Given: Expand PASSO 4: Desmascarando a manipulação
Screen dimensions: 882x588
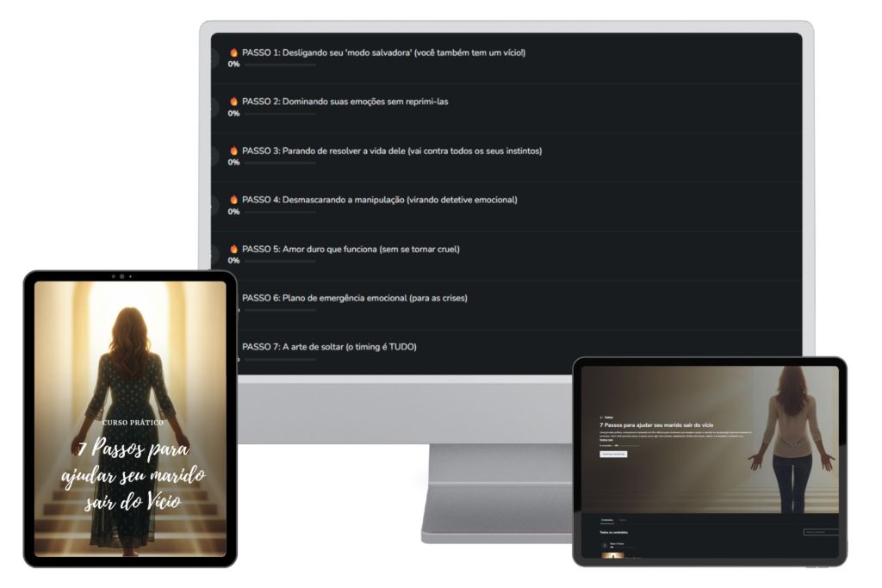Looking at the screenshot, I should (x=379, y=200).
